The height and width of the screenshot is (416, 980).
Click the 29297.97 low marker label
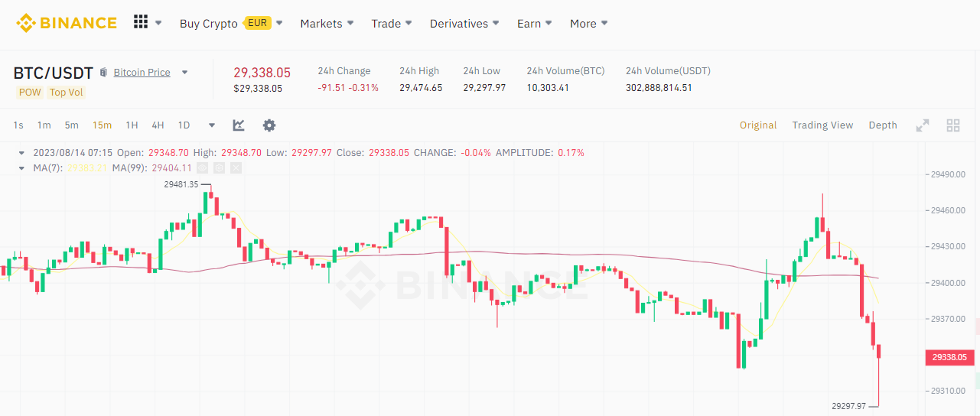click(848, 406)
